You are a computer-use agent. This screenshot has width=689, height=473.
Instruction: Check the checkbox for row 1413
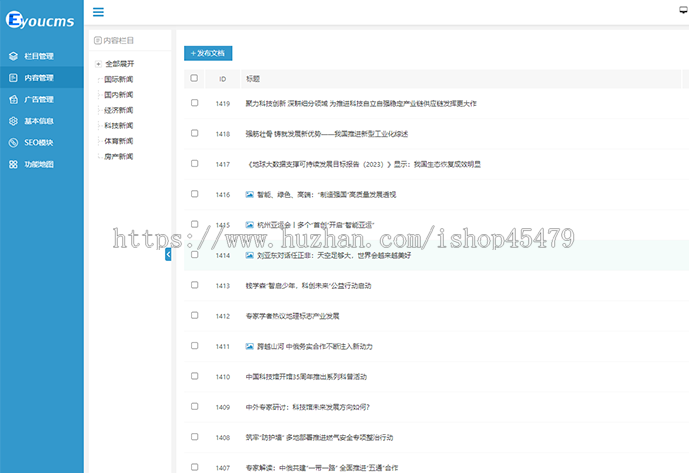pos(195,284)
